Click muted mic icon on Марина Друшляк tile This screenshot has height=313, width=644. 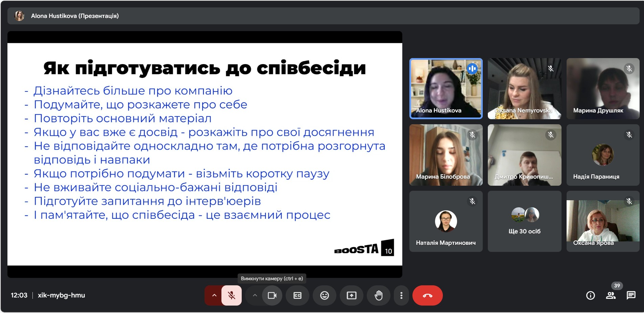629,69
